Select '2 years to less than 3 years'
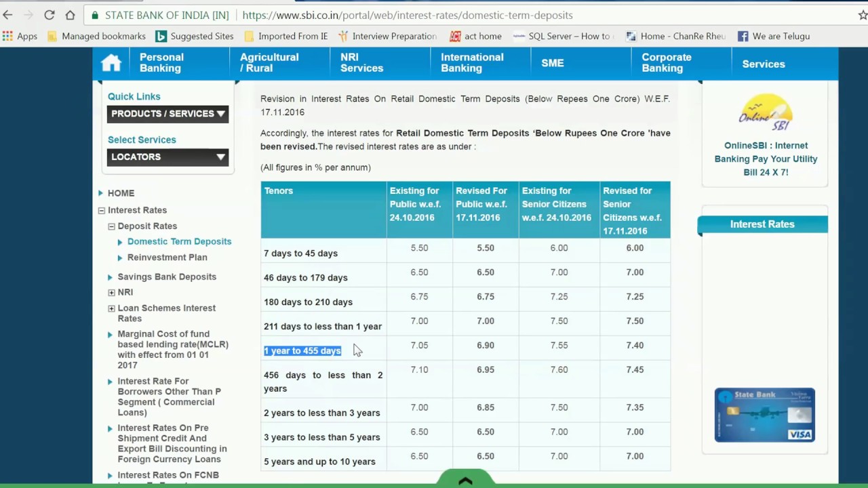 pos(322,413)
